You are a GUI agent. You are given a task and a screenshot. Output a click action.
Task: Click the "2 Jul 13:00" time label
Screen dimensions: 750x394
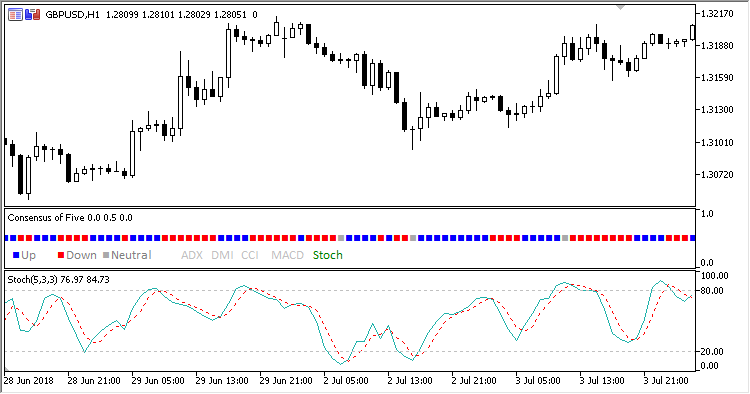tap(410, 381)
